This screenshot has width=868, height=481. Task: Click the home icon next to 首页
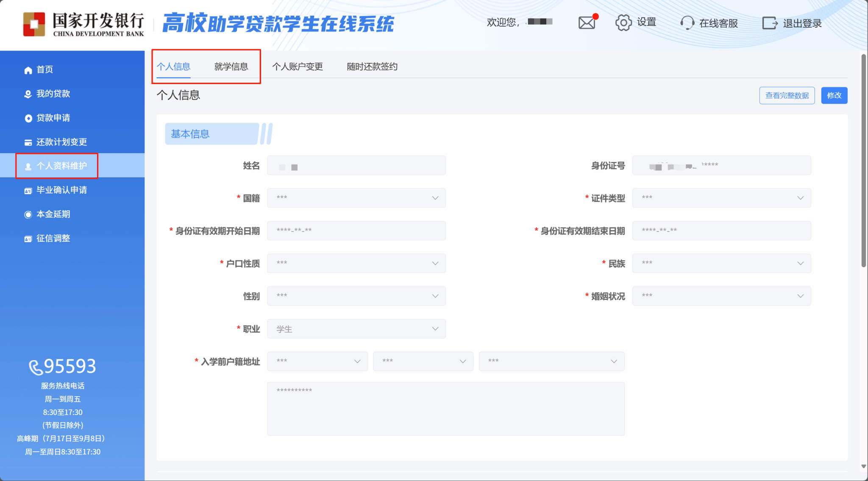coord(28,70)
